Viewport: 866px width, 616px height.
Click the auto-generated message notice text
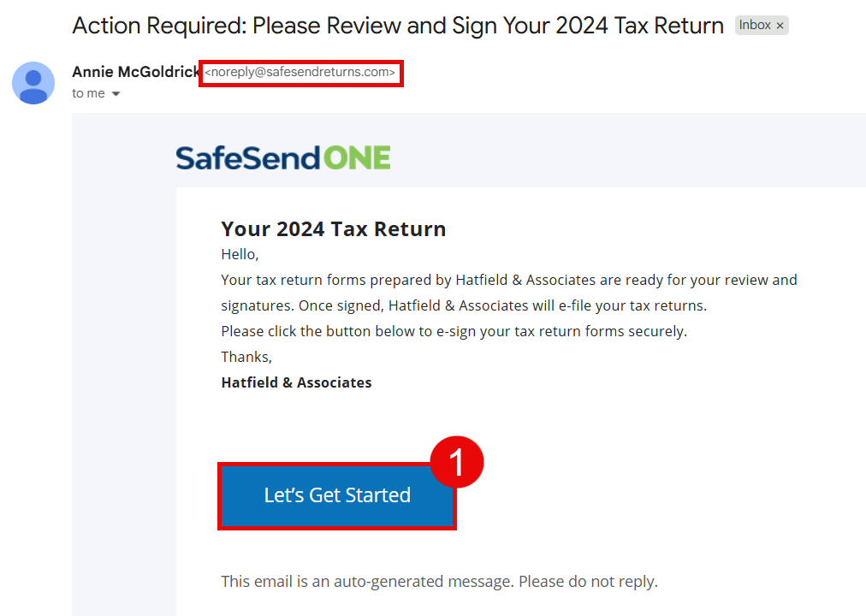[439, 582]
